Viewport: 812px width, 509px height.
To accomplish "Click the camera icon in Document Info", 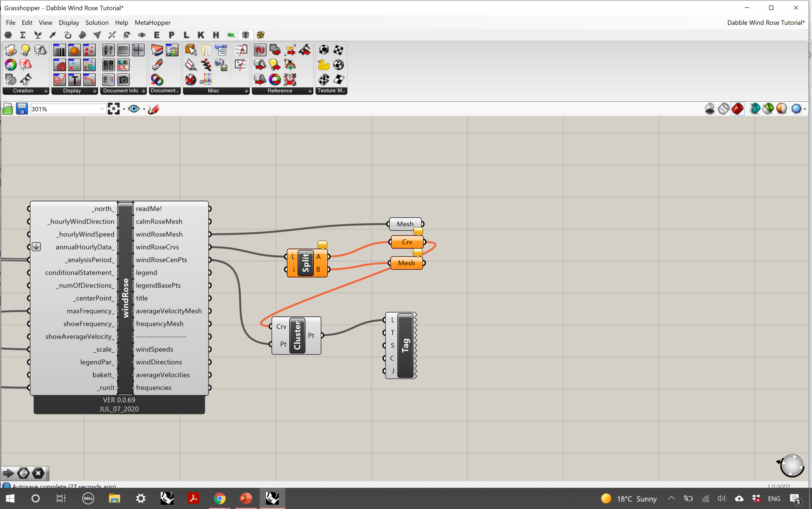I will pyautogui.click(x=123, y=80).
